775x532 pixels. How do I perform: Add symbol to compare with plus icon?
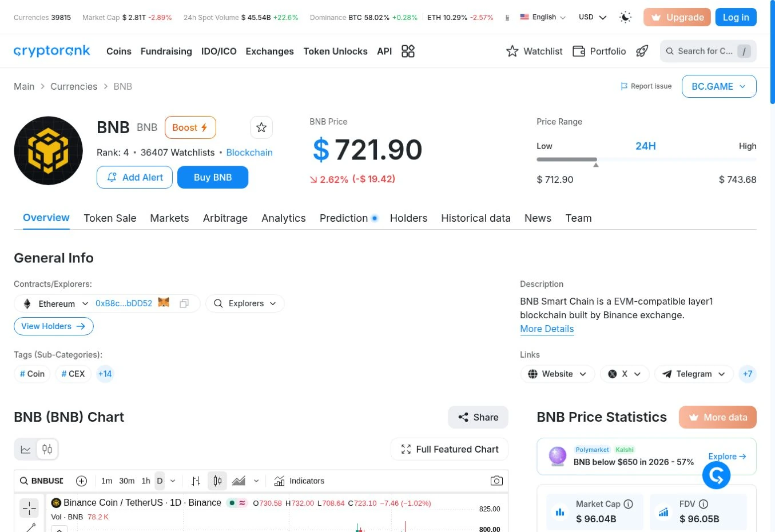tap(81, 481)
